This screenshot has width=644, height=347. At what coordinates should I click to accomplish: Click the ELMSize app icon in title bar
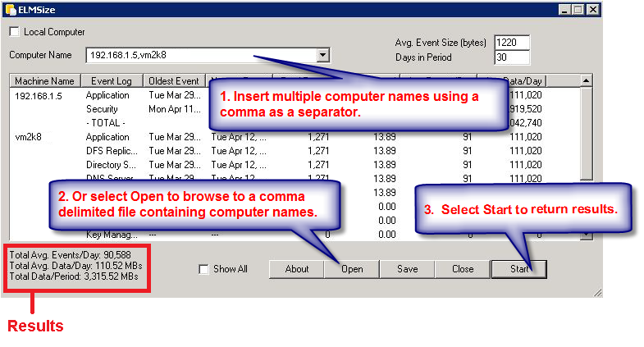click(x=11, y=10)
